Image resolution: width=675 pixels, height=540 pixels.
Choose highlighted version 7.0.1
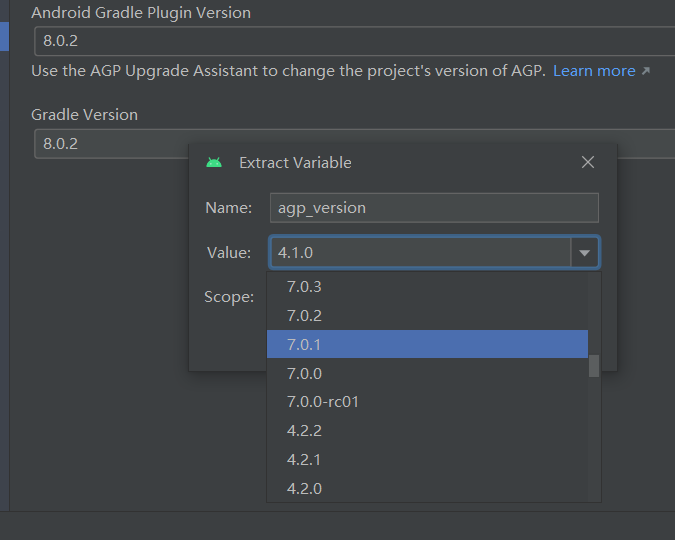(x=304, y=345)
